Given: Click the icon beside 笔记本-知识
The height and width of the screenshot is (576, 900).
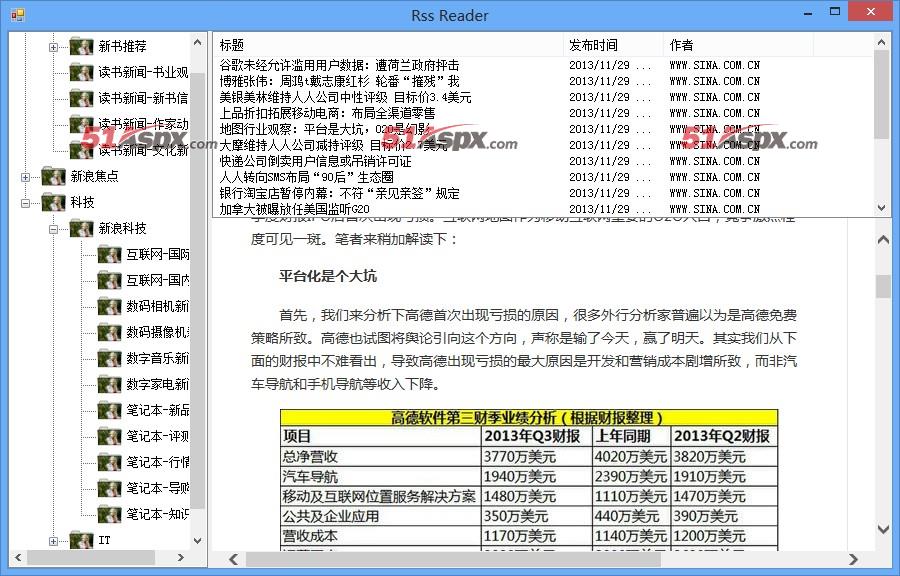Looking at the screenshot, I should (x=109, y=514).
